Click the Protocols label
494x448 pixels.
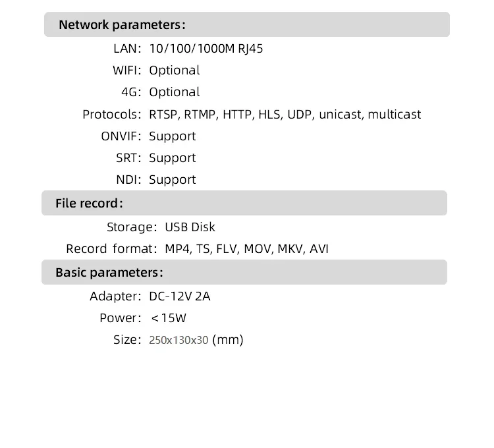[111, 114]
